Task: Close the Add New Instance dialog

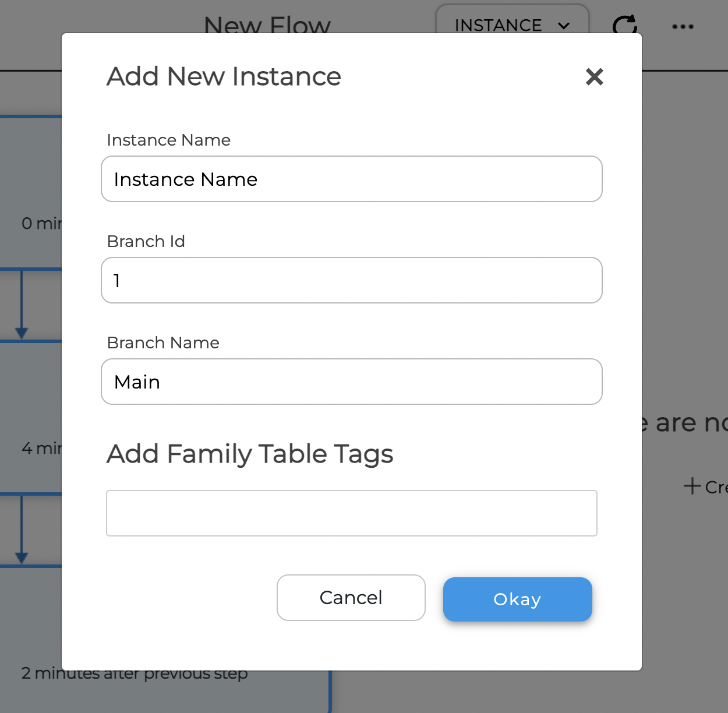Action: click(x=594, y=76)
